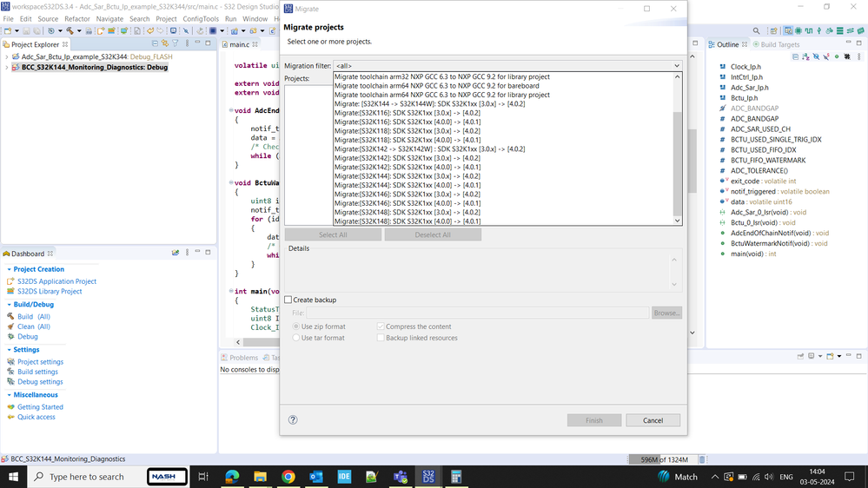Collapse the AdcEndOfChainNotif function fold in editor
Screen dimensions: 868x488
pyautogui.click(x=231, y=110)
